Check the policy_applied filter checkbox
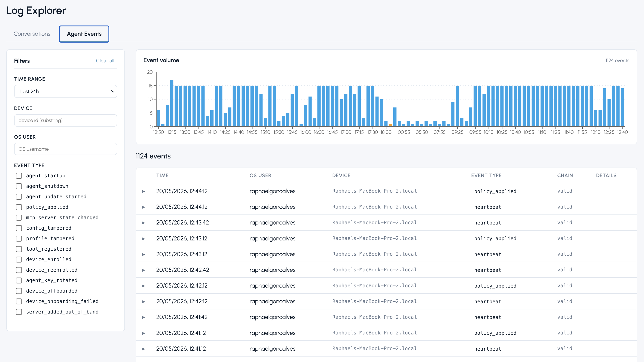This screenshot has width=644, height=362. pyautogui.click(x=19, y=207)
